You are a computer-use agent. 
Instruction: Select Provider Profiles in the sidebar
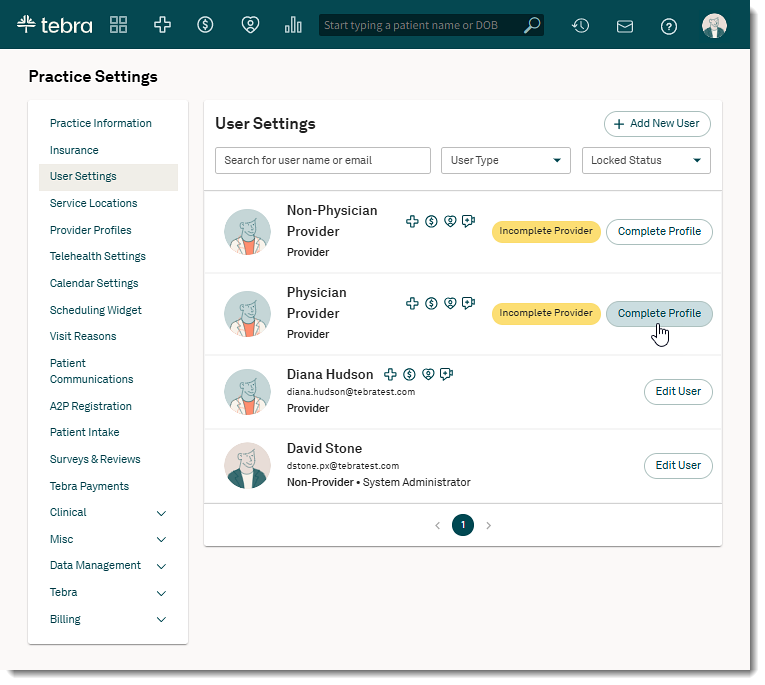91,230
